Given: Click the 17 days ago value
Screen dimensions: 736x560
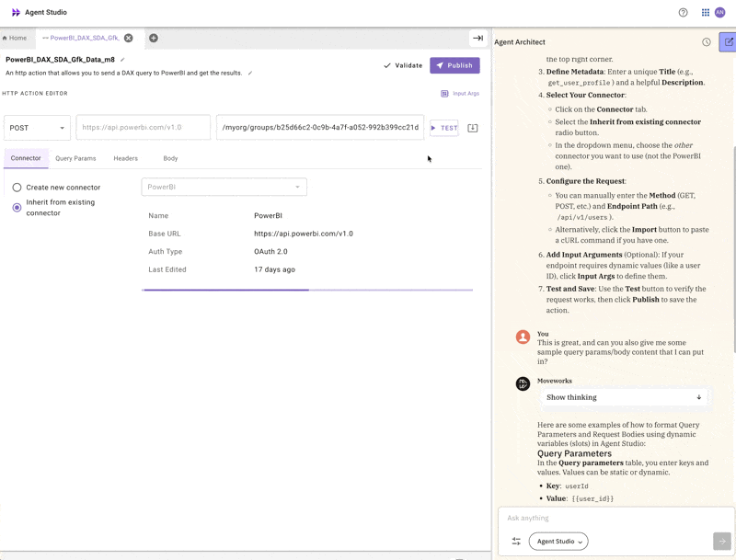Looking at the screenshot, I should pos(274,269).
